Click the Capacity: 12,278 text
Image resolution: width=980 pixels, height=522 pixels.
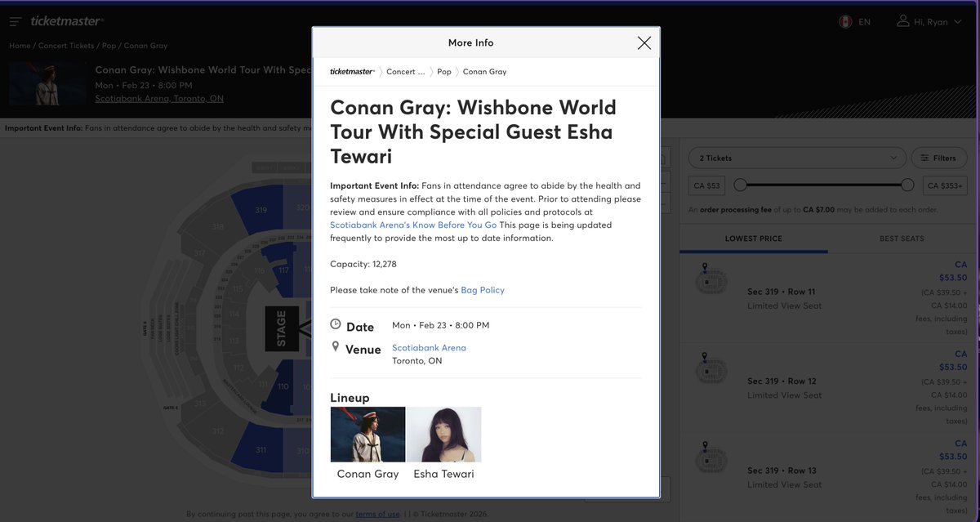pyautogui.click(x=363, y=265)
